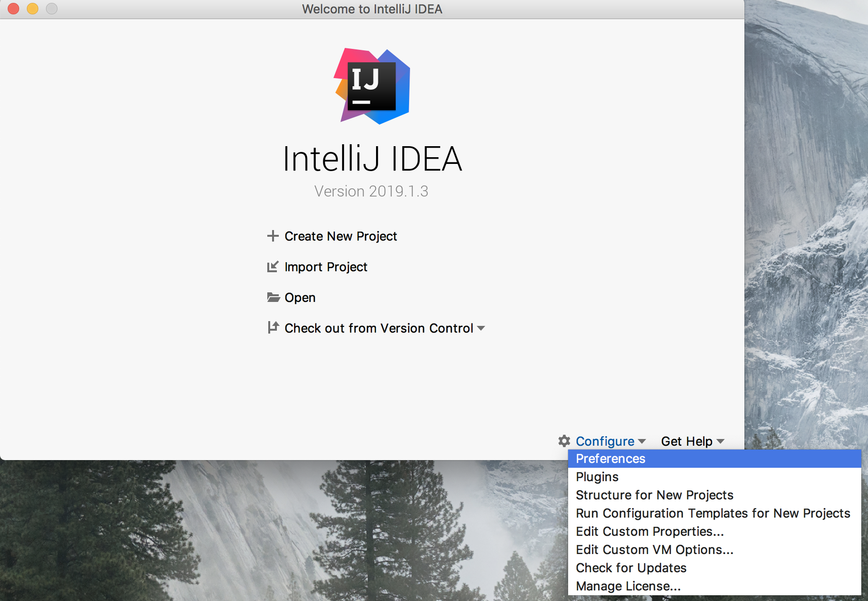Select Plugins in the Configure menu

(714, 477)
